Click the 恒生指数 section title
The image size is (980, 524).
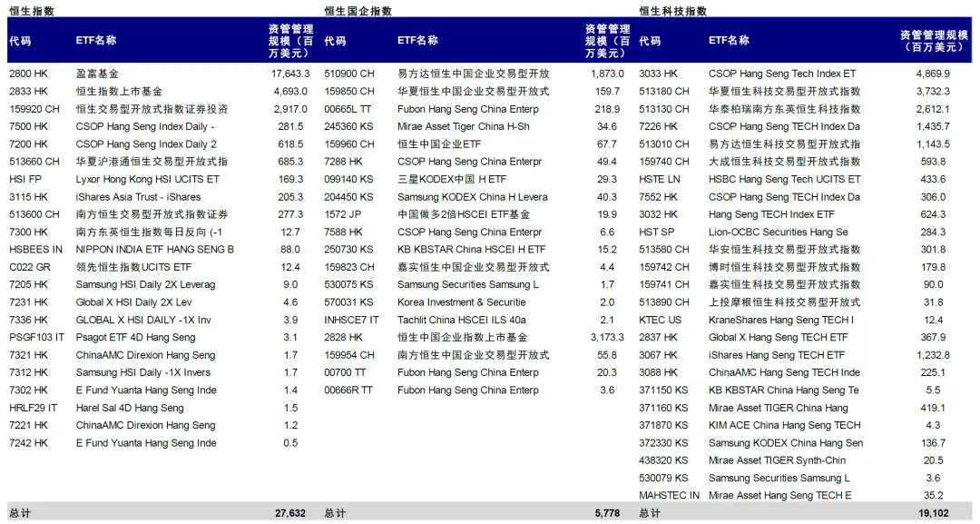coord(32,11)
